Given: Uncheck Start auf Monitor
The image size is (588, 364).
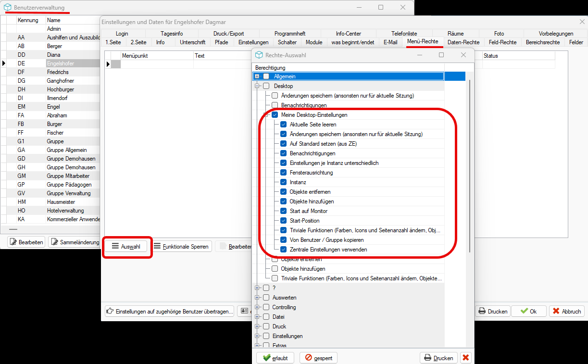Looking at the screenshot, I should click(x=284, y=211).
